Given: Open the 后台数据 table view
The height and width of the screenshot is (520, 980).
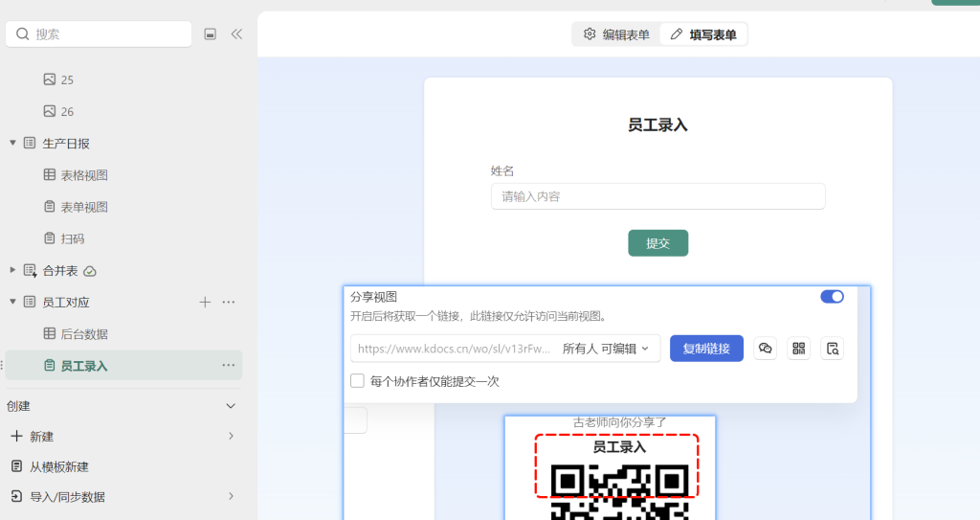Looking at the screenshot, I should pyautogui.click(x=84, y=334).
